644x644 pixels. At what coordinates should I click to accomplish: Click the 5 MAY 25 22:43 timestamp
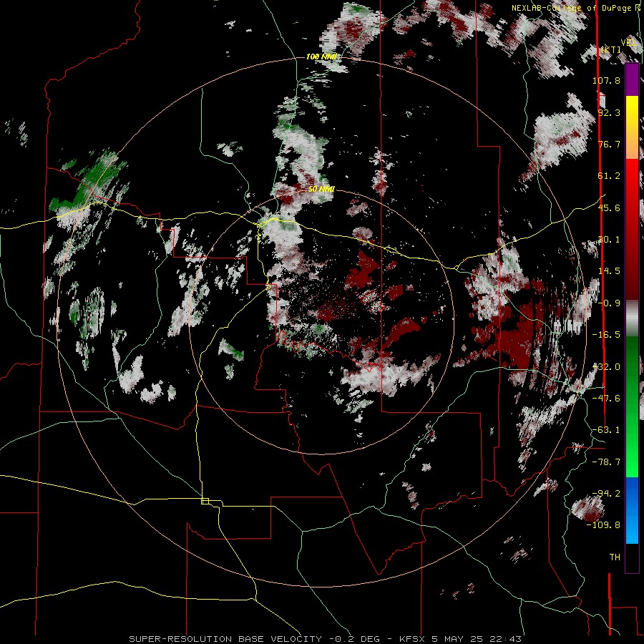pyautogui.click(x=477, y=639)
